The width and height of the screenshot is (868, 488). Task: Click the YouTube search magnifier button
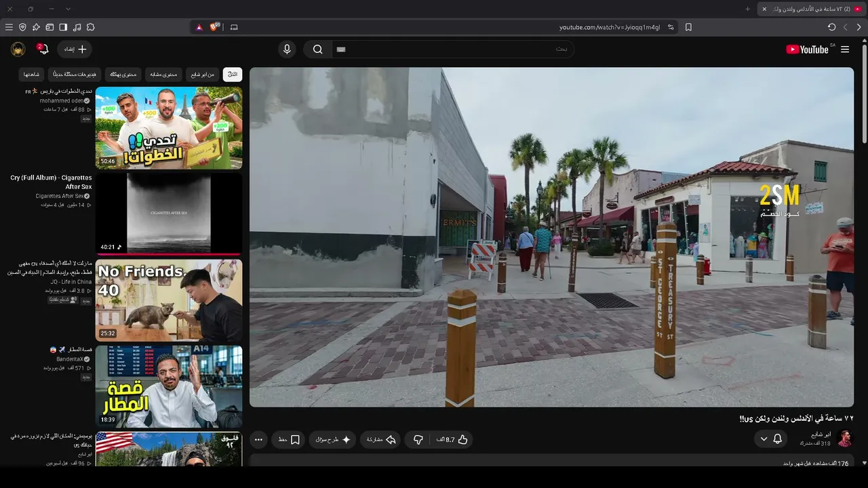[x=317, y=49]
